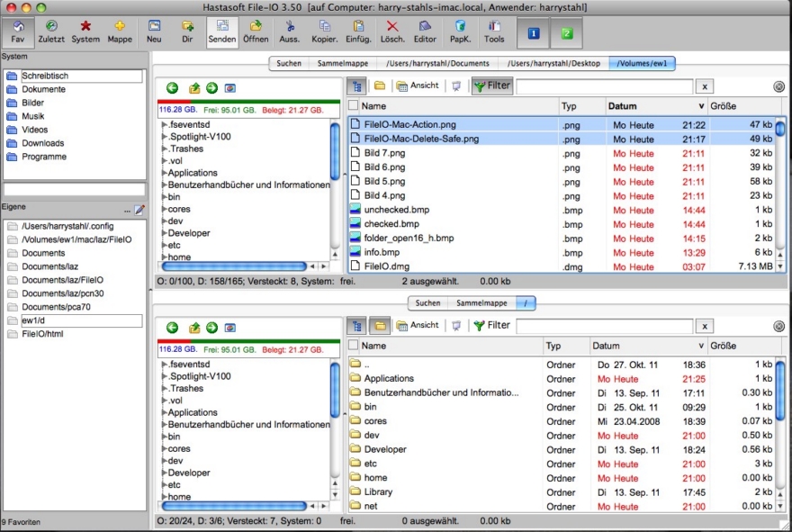
Task: Cut selection with Auss. scissors icon
Action: (290, 32)
